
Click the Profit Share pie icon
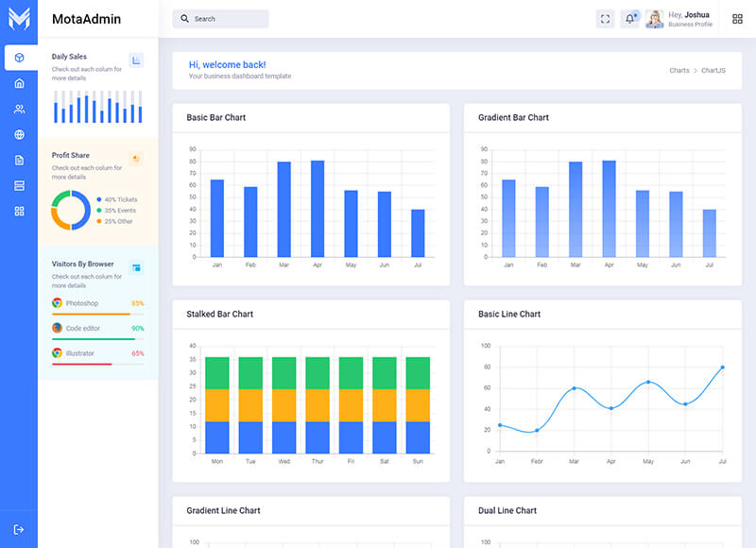click(x=136, y=159)
